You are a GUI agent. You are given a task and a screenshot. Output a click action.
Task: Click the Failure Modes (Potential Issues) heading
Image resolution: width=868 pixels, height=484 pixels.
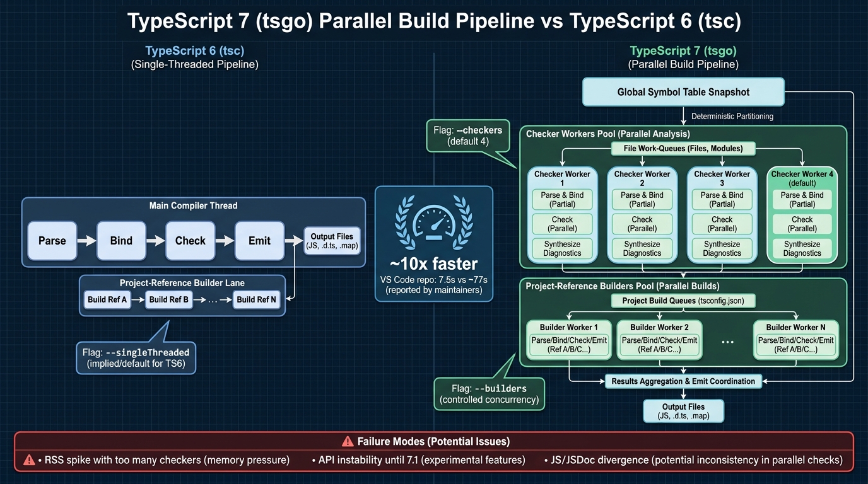point(433,441)
